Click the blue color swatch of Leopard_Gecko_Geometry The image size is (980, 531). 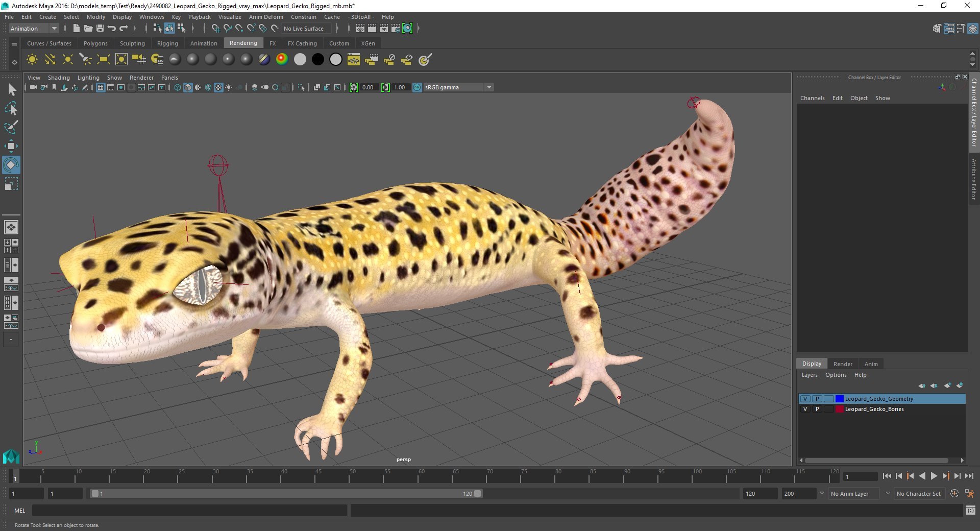840,399
